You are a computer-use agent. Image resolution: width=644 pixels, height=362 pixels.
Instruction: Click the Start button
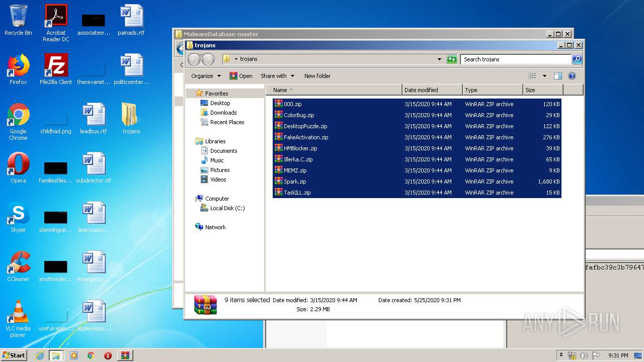[x=14, y=355]
